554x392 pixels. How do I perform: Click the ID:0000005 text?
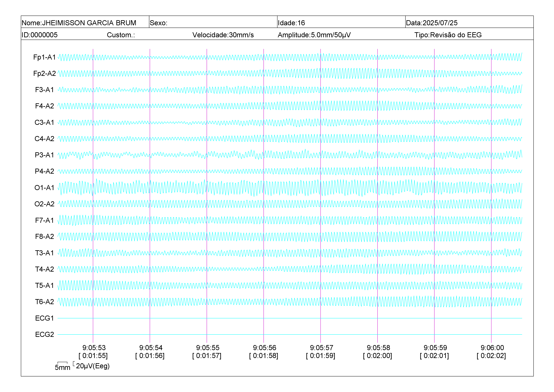(x=40, y=35)
